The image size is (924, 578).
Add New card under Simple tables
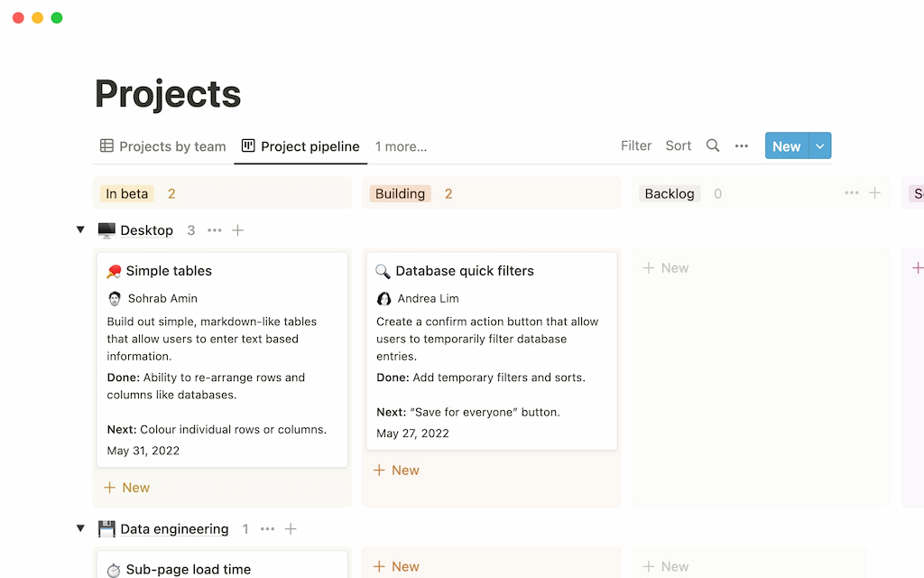coord(126,488)
